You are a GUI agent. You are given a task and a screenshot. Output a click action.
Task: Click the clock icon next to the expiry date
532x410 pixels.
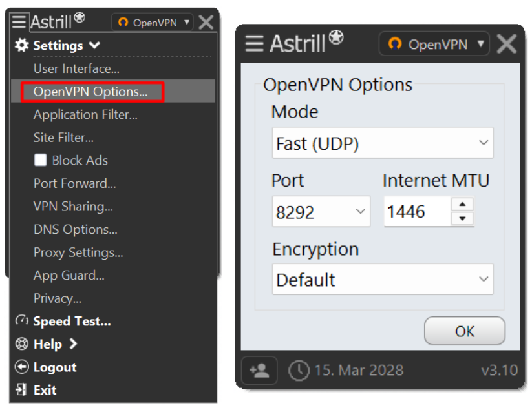tap(299, 371)
